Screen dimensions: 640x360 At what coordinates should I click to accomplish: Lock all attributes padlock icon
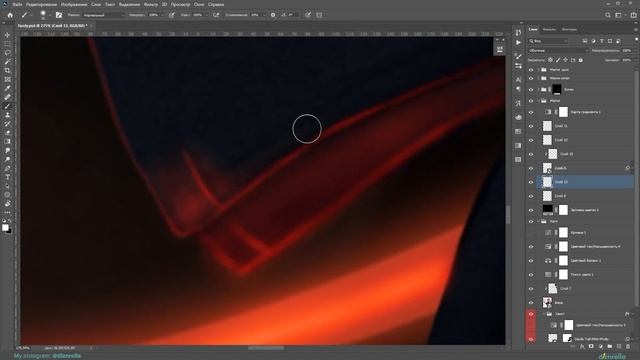point(580,60)
